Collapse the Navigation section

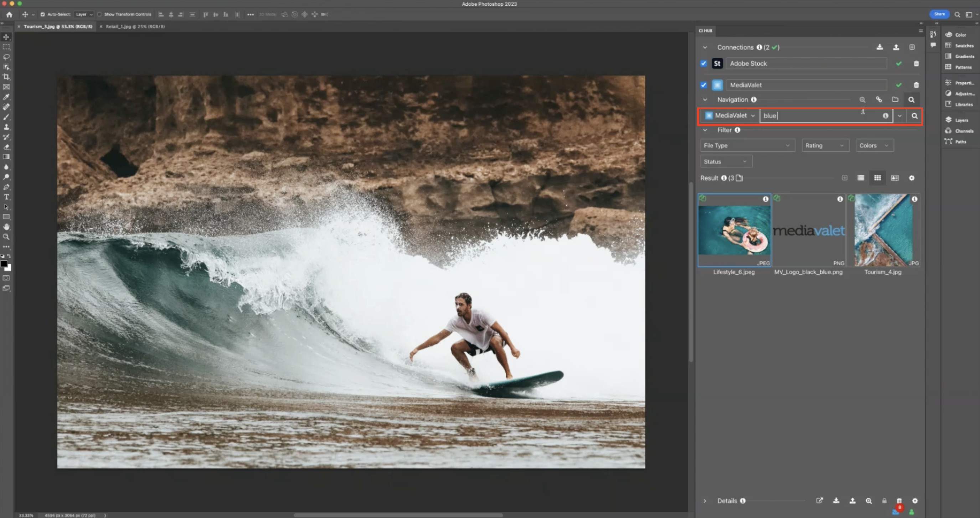tap(705, 100)
